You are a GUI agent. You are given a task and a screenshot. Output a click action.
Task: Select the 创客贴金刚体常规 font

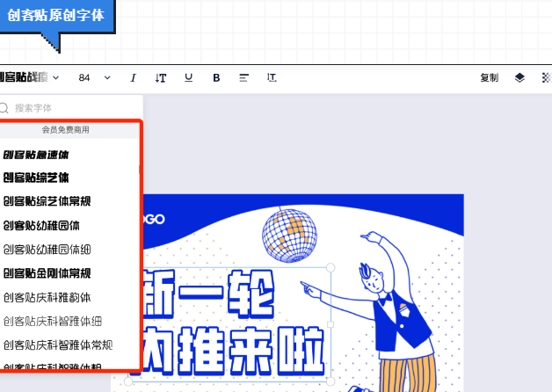47,273
